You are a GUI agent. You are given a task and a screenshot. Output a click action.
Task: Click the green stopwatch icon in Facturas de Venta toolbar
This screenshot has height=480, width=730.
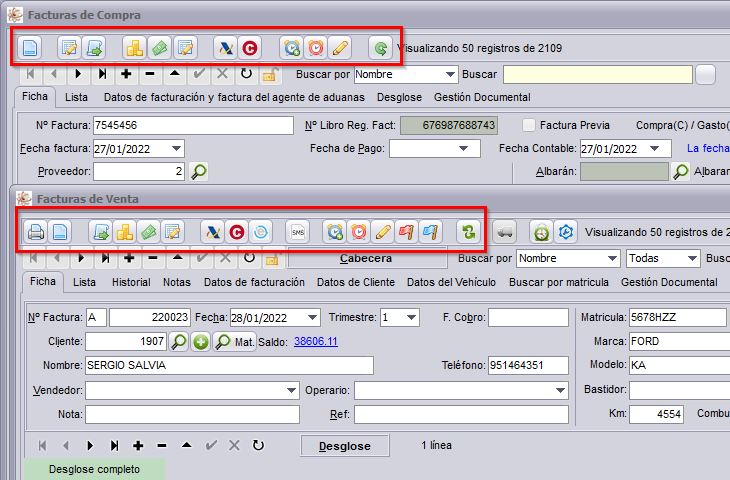pyautogui.click(x=541, y=232)
